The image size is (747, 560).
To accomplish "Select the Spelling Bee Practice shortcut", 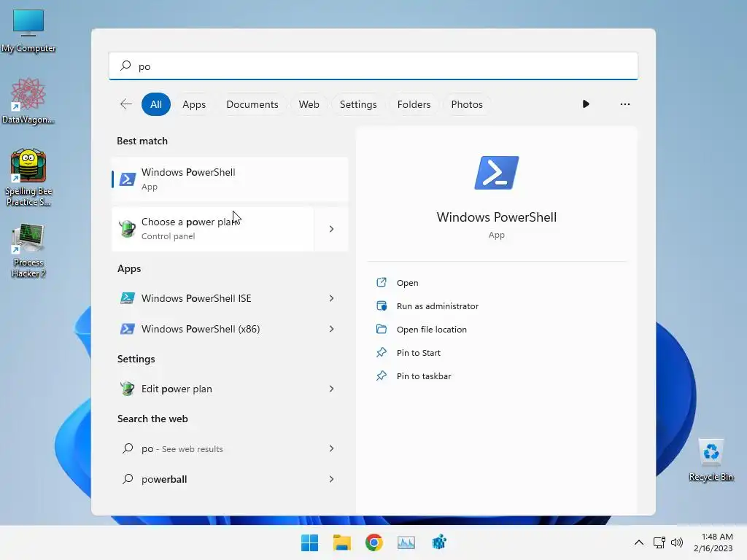I will pyautogui.click(x=28, y=177).
